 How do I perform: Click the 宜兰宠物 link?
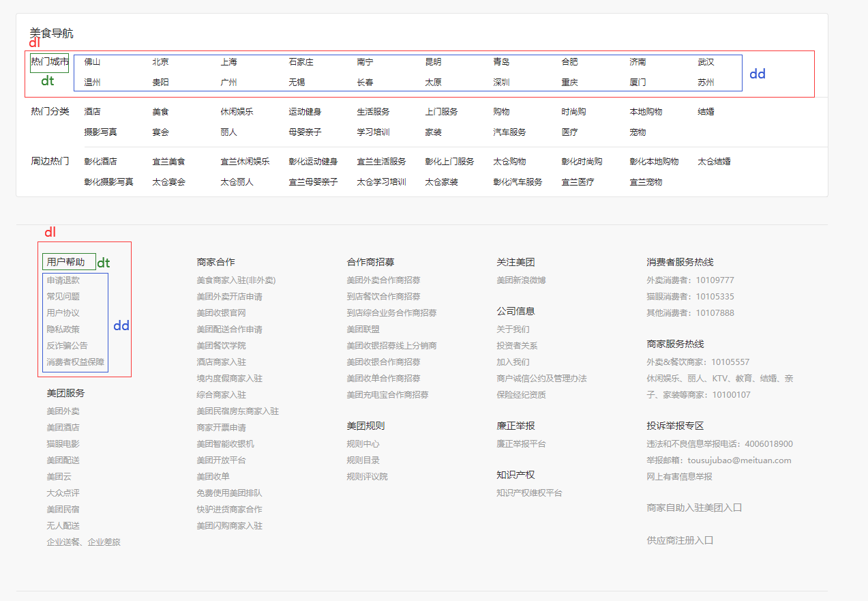pyautogui.click(x=646, y=182)
